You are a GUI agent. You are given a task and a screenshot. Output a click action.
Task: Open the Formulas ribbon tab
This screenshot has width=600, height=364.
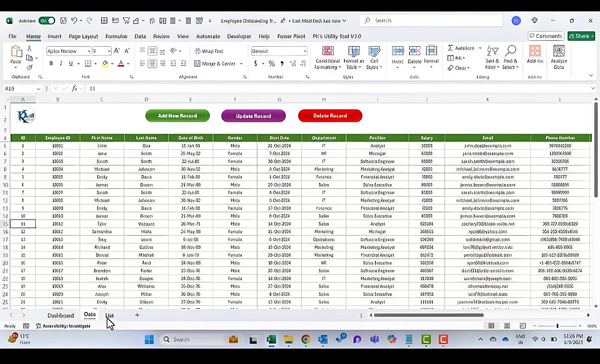point(116,37)
